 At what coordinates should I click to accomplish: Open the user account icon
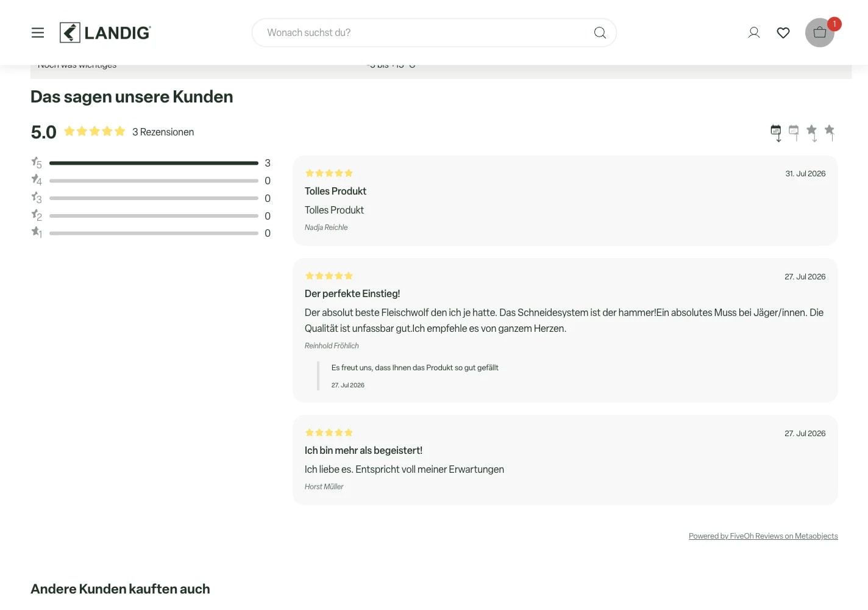click(x=754, y=33)
